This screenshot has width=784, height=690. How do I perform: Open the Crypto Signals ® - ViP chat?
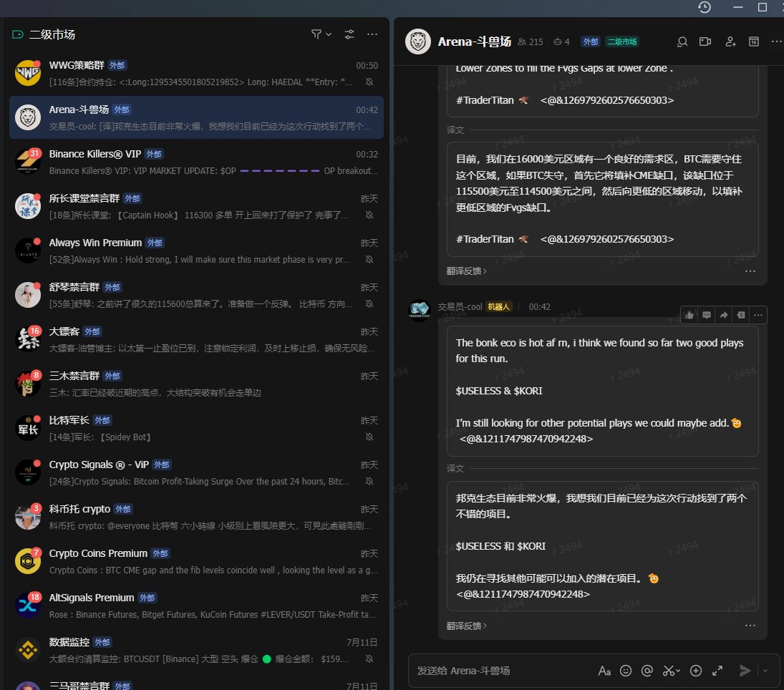click(x=196, y=472)
